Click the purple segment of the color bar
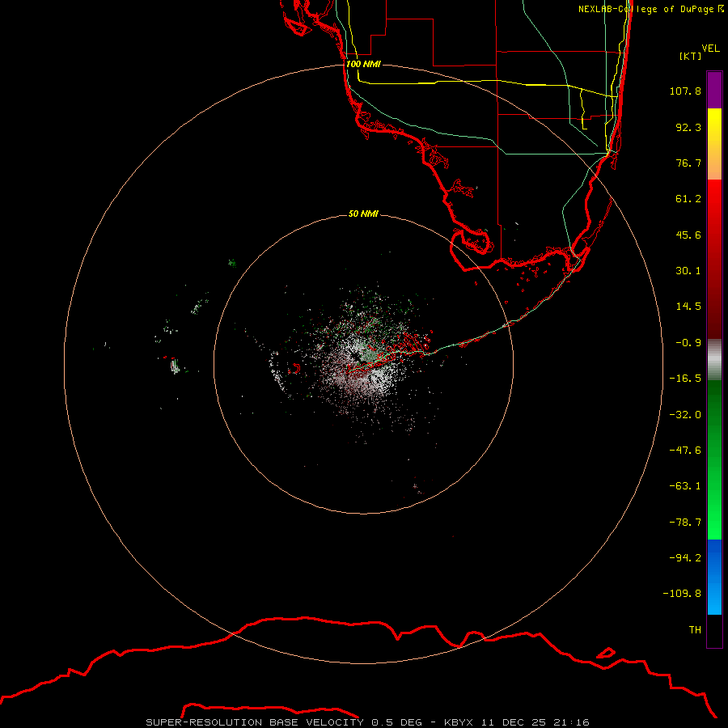Screen dimensions: 728x728 714,90
